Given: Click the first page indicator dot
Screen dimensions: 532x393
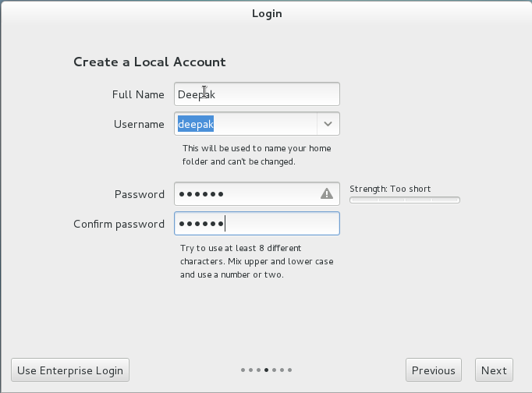Looking at the screenshot, I should click(x=243, y=370).
